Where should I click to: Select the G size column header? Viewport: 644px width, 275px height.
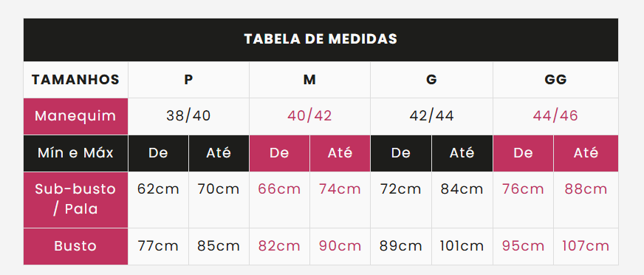point(431,80)
